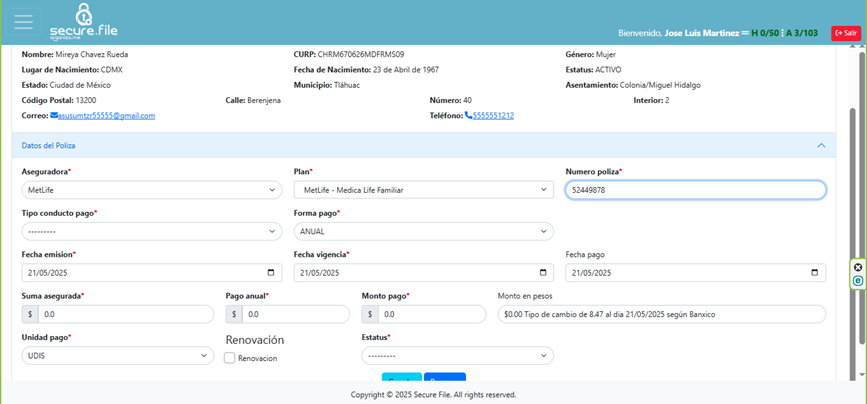Image resolution: width=867 pixels, height=404 pixels.
Task: Open the hamburger navigation menu
Action: tap(23, 21)
